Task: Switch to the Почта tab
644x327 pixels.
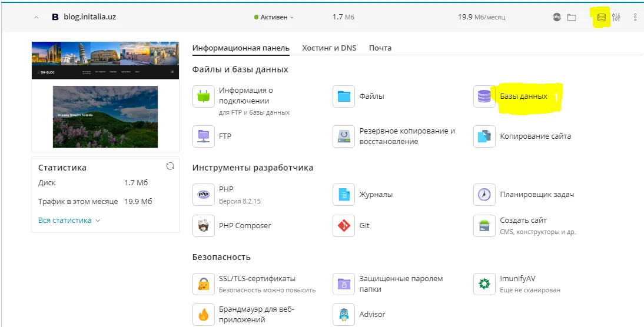Action: (x=380, y=48)
